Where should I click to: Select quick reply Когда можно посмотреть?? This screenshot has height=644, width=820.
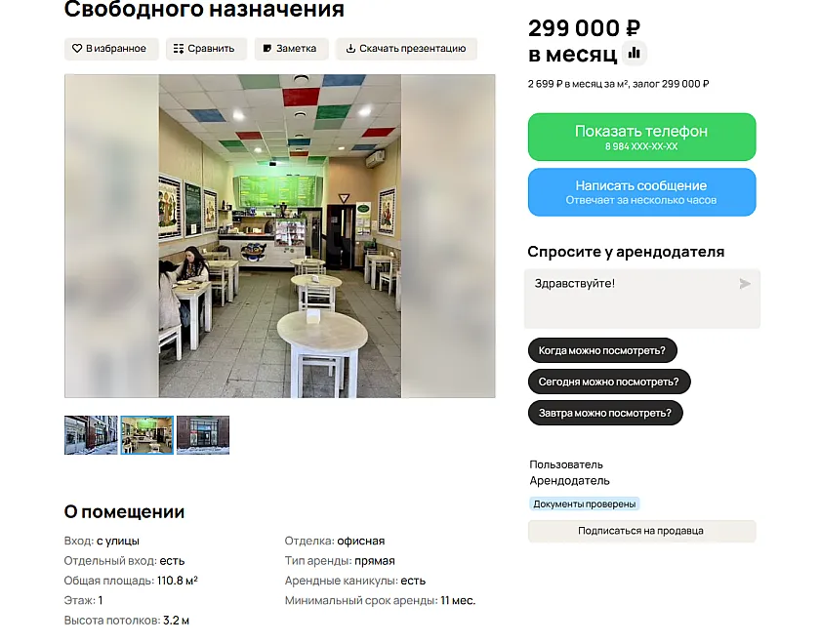[x=602, y=350]
